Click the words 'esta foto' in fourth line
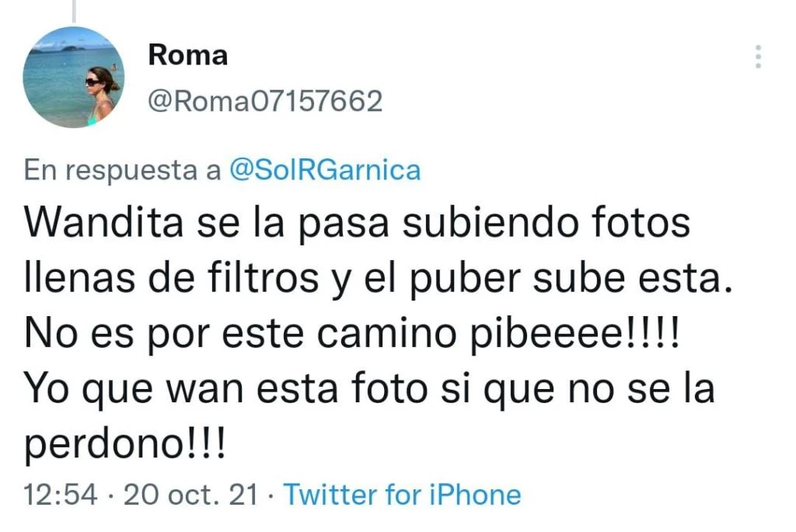Image resolution: width=796 pixels, height=532 pixels. (343, 388)
